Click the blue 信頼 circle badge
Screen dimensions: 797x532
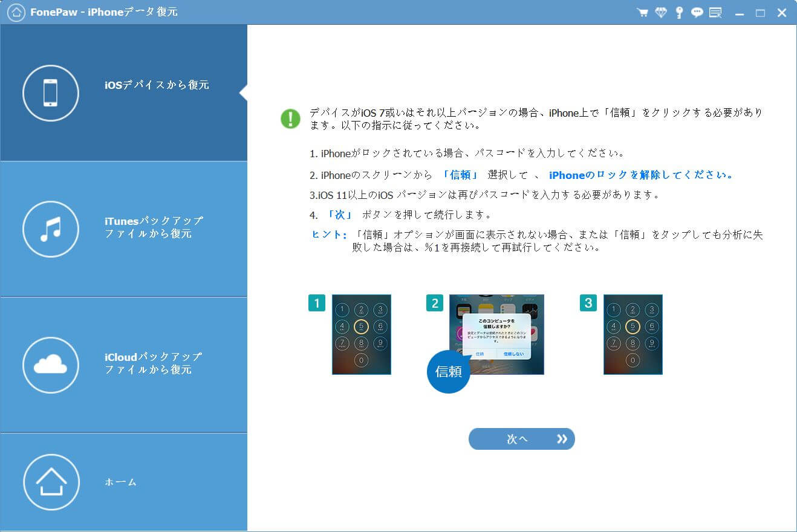pos(449,372)
